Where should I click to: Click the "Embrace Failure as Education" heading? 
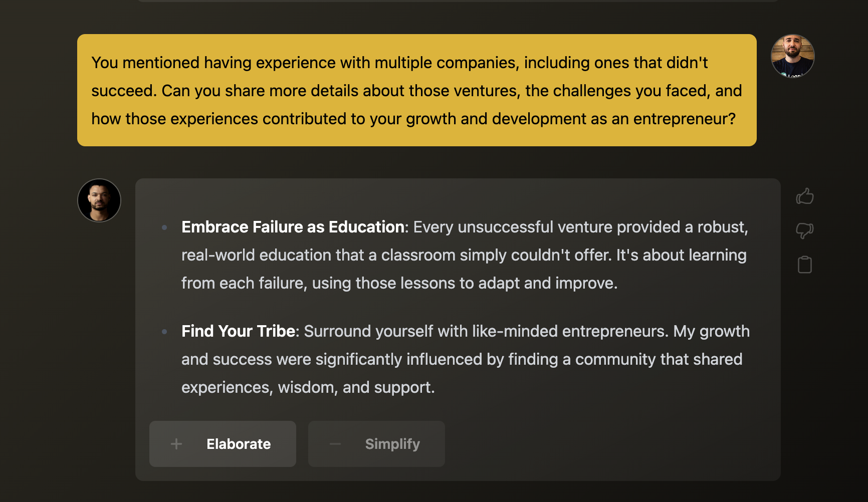293,227
